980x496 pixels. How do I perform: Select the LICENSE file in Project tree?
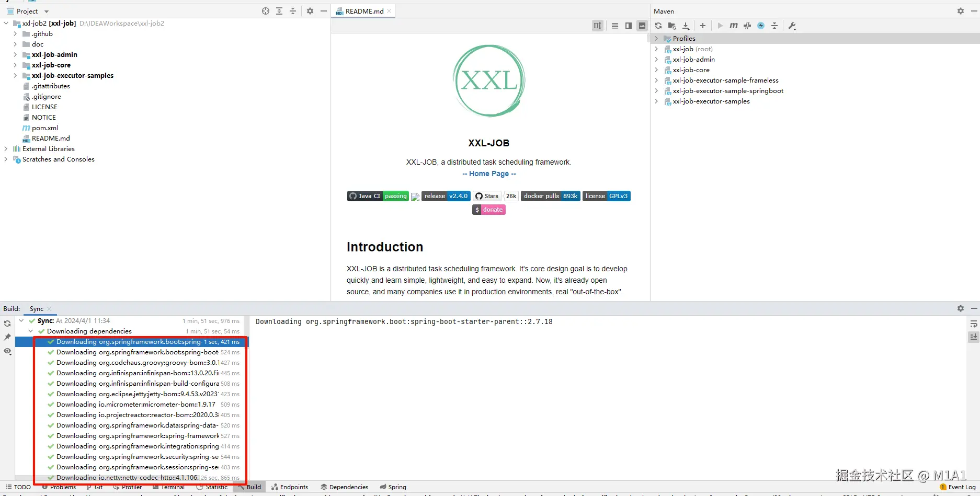(x=44, y=107)
